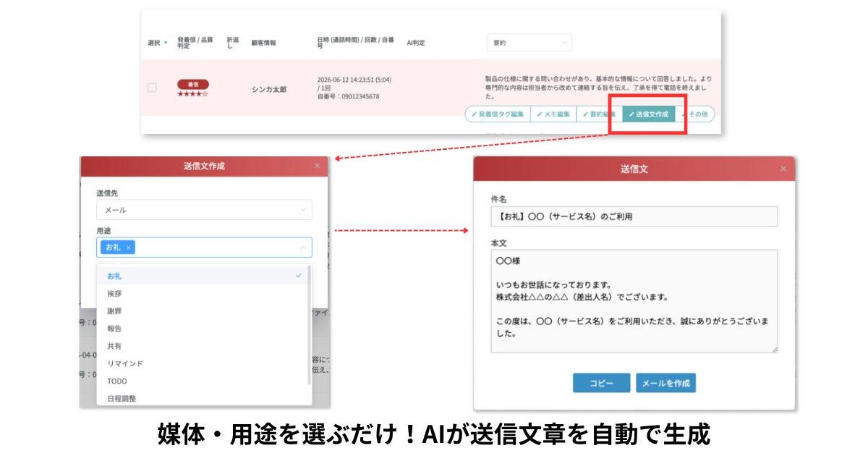The image size is (868, 456).
Task: Click the メモ編集 button
Action: pos(553,114)
